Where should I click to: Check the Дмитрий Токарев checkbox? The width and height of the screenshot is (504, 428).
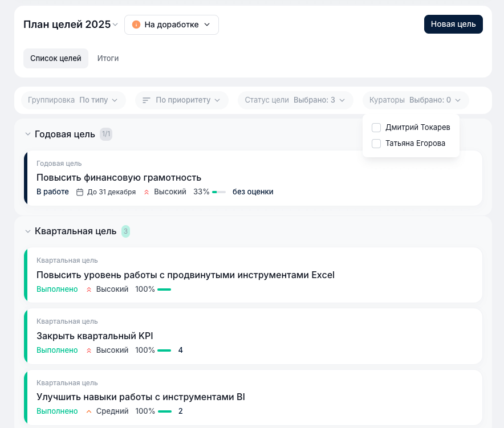376,127
